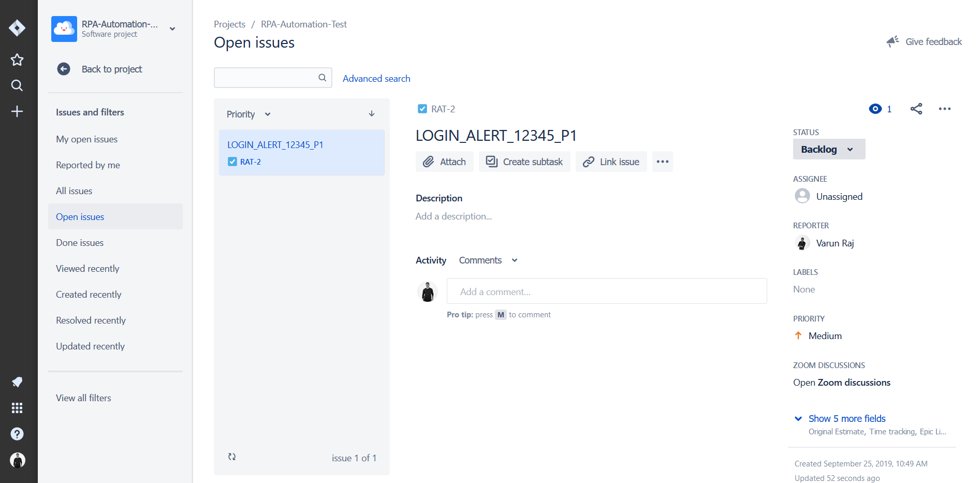980x483 pixels.
Task: Click the Attach button
Action: (444, 162)
